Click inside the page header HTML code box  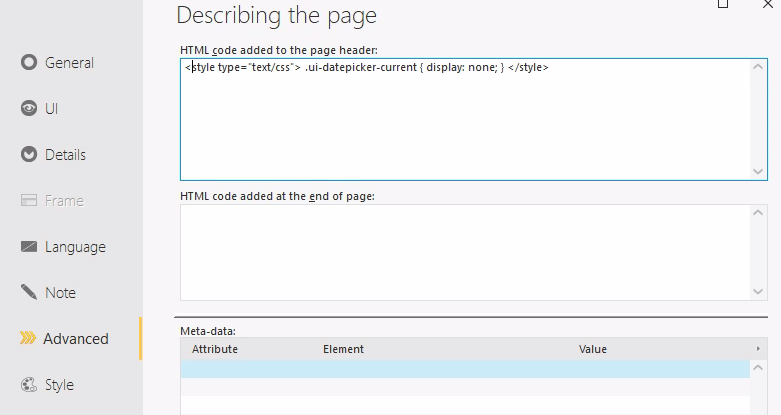(x=465, y=120)
